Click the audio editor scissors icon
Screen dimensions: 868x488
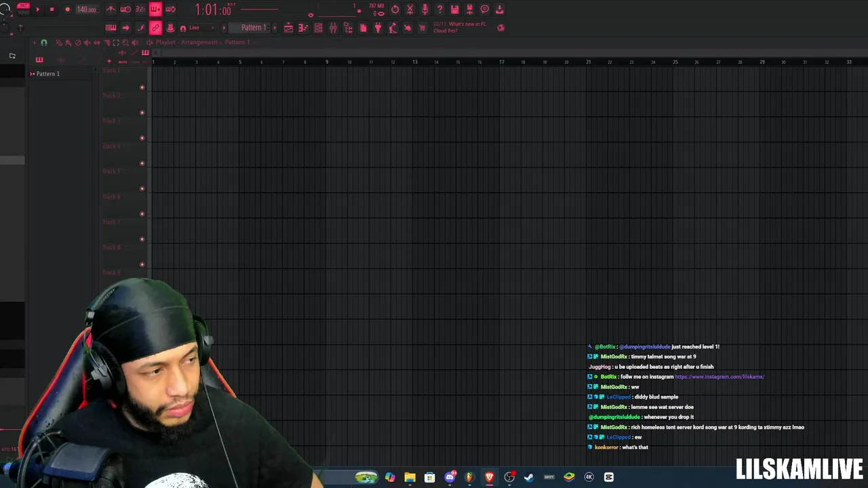pos(410,9)
